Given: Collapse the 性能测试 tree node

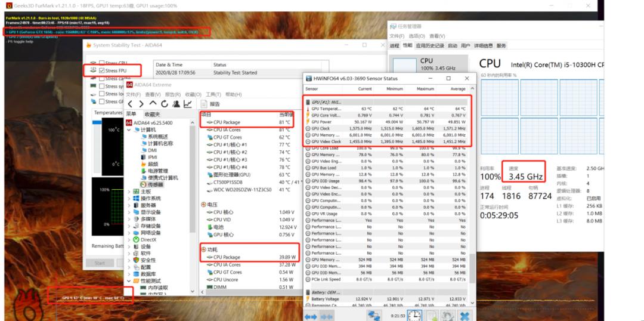Looking at the screenshot, I should pos(129,280).
